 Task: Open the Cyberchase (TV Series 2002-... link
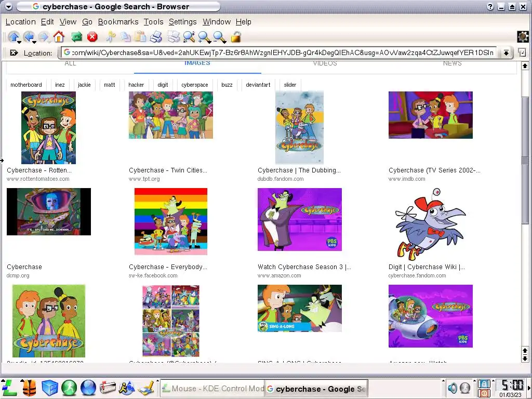[x=434, y=170]
